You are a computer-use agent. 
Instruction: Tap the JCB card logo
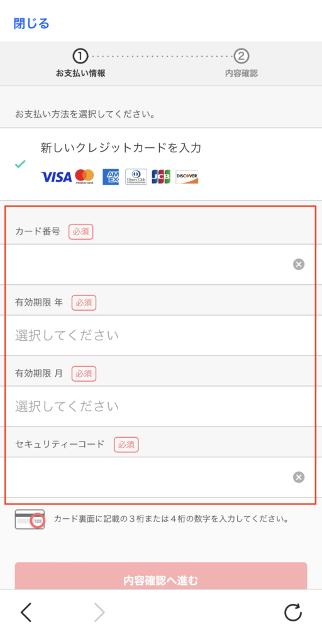pos(161,177)
